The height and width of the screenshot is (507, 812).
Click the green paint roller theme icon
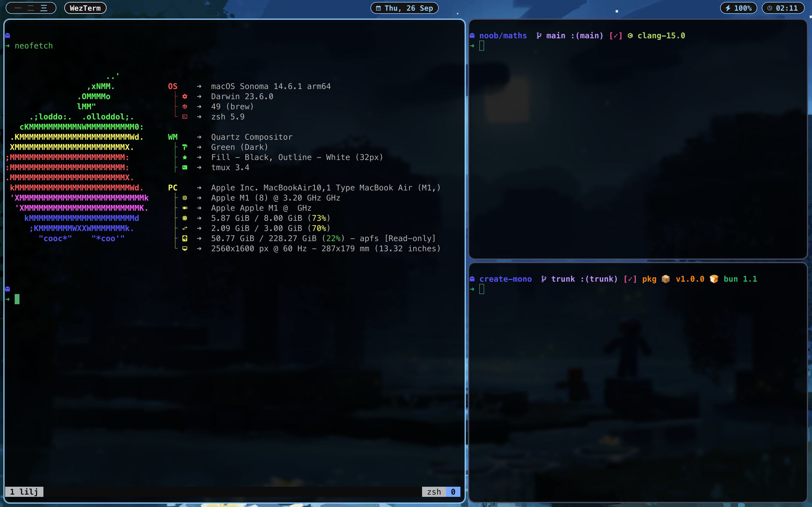pyautogui.click(x=185, y=147)
